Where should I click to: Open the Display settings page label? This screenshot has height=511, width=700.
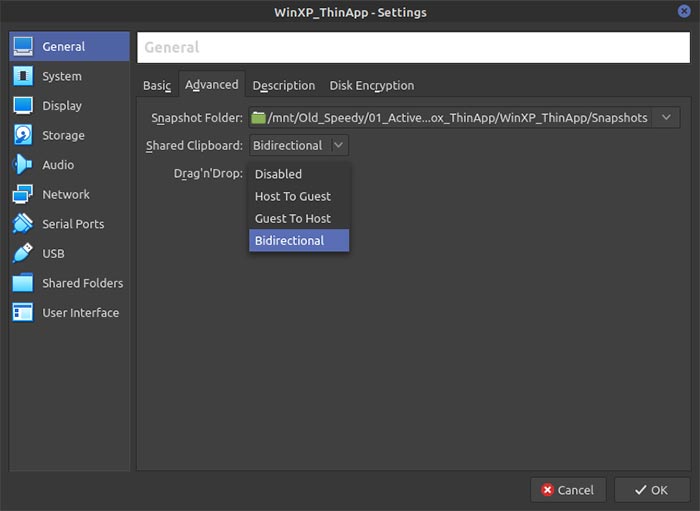click(x=62, y=106)
